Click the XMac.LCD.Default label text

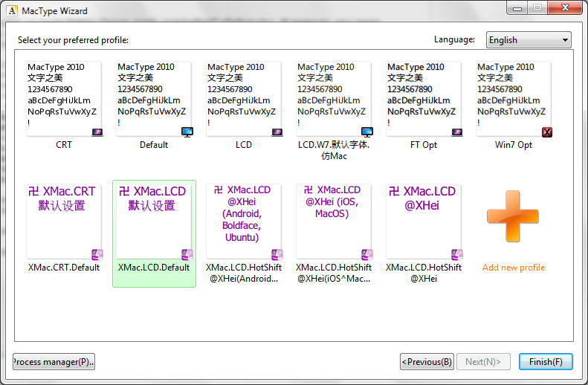[154, 268]
